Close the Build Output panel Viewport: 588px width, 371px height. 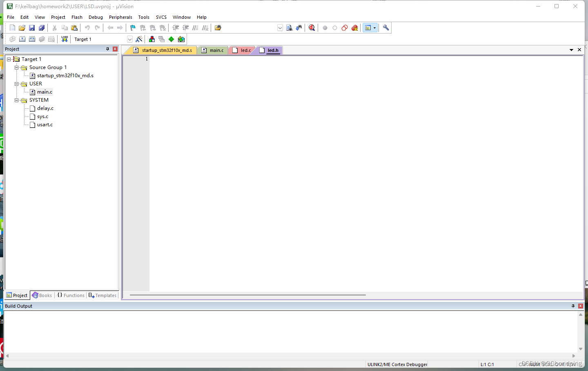pos(580,306)
